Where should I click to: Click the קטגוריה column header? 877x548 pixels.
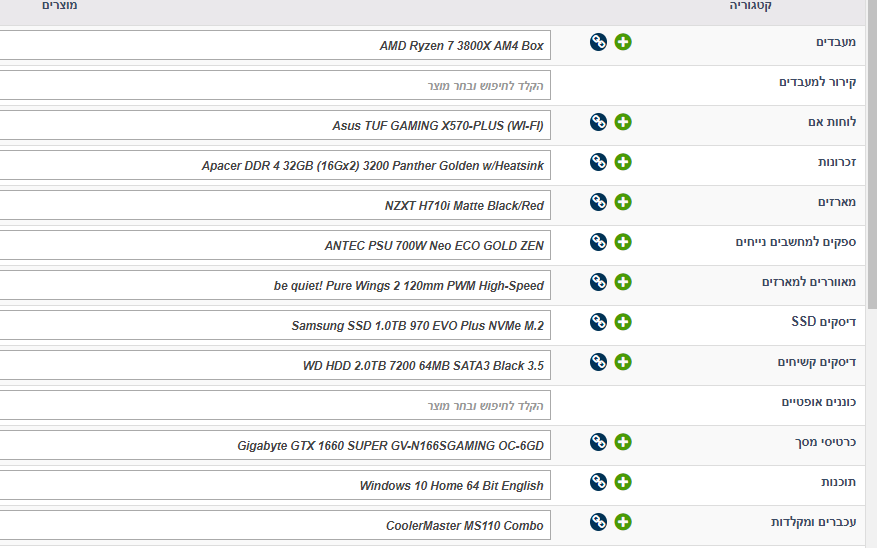point(750,6)
